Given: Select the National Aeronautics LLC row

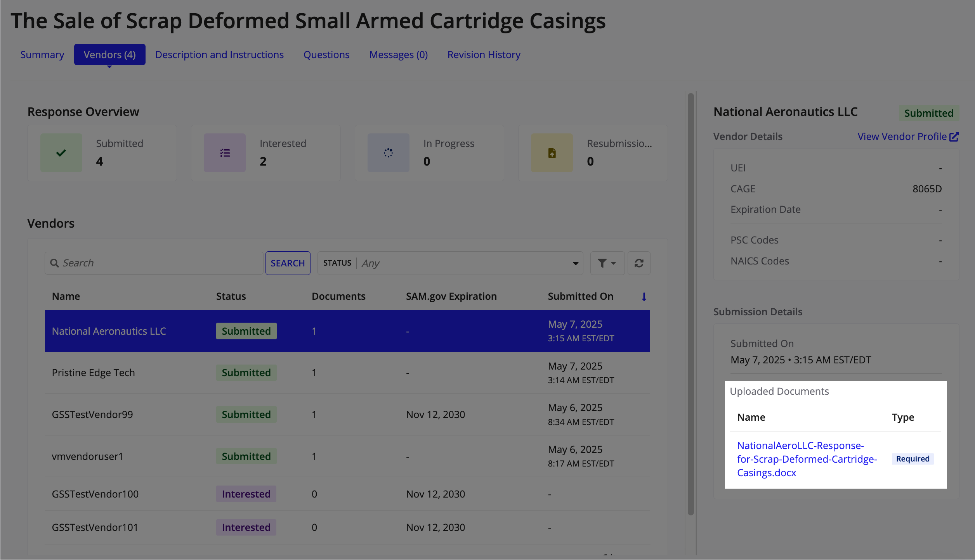Looking at the screenshot, I should [x=347, y=331].
